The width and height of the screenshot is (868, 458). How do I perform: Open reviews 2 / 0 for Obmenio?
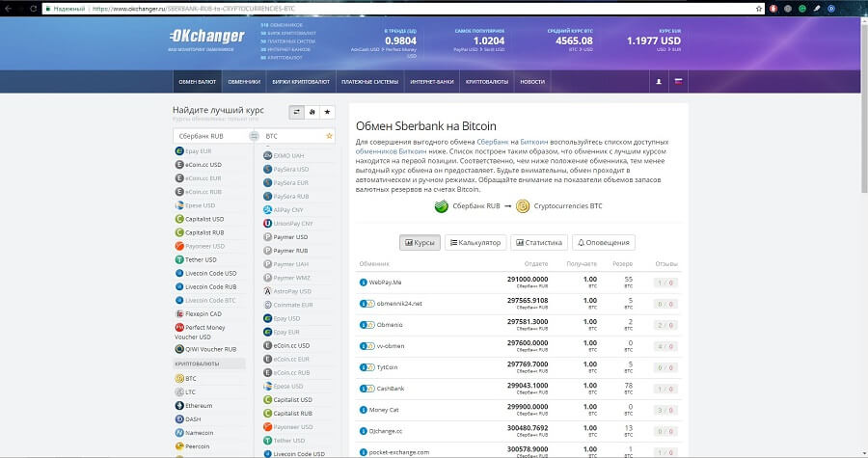coord(665,325)
